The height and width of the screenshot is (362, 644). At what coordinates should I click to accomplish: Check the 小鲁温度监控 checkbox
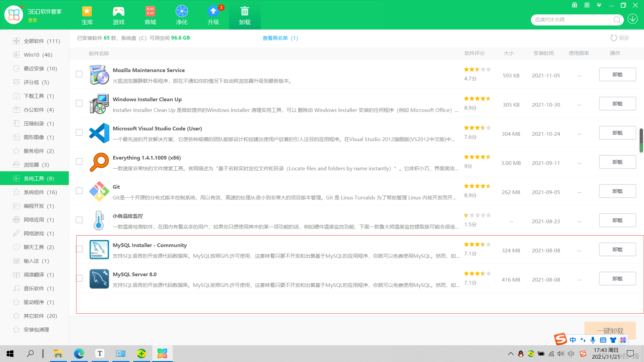pyautogui.click(x=79, y=220)
